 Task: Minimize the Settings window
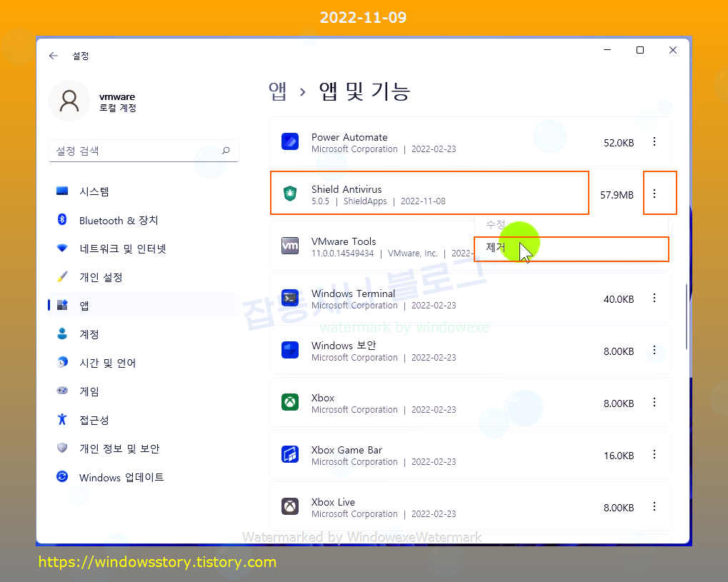[x=607, y=50]
